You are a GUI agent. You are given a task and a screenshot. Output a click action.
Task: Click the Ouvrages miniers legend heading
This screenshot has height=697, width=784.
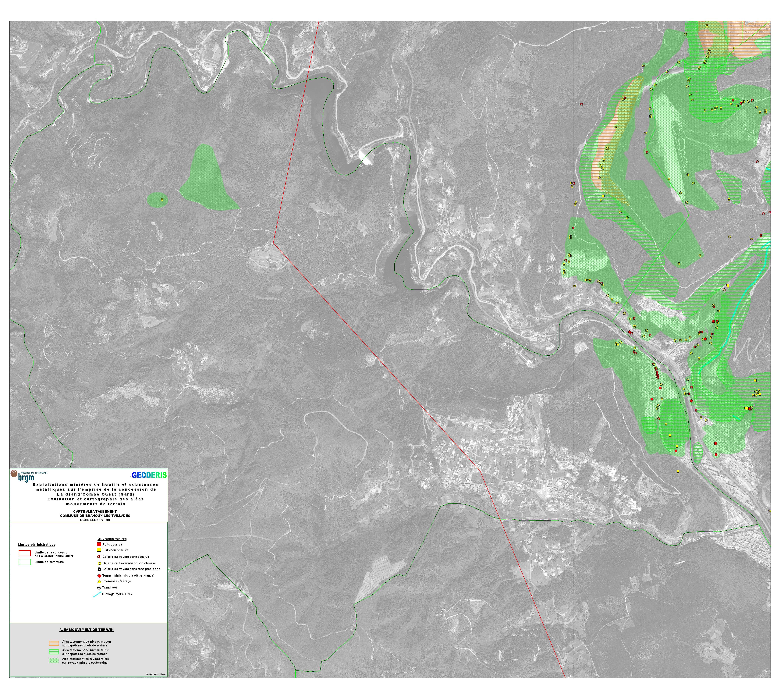click(112, 539)
